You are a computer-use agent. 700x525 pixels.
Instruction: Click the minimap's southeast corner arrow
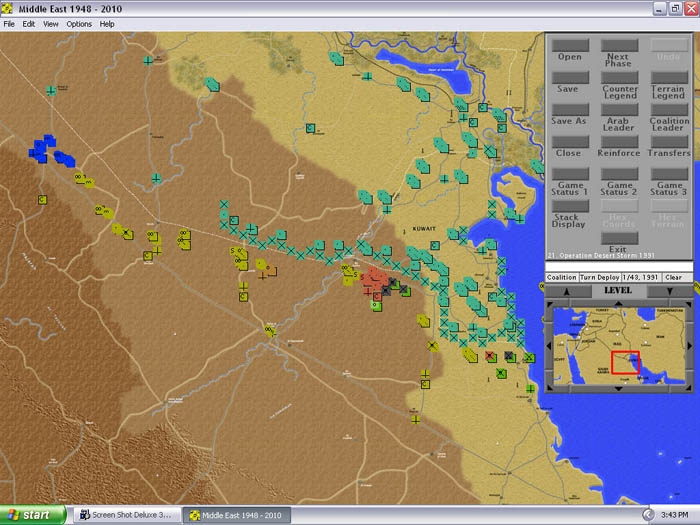tap(689, 388)
